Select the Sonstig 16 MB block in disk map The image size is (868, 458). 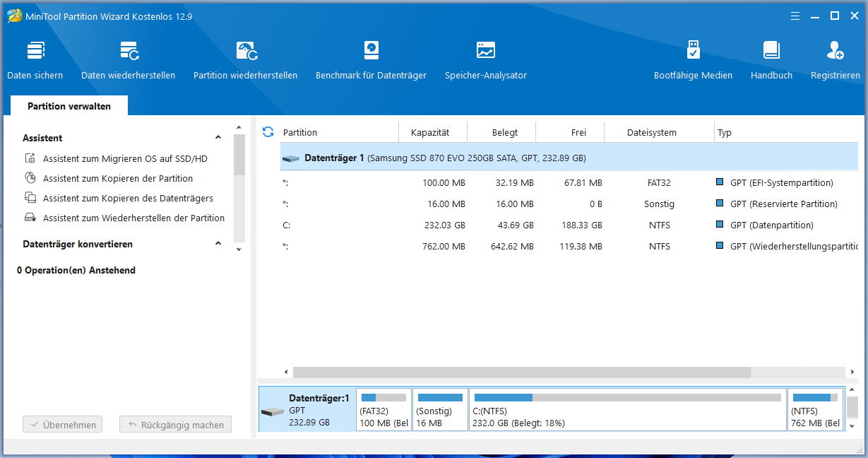[440, 409]
